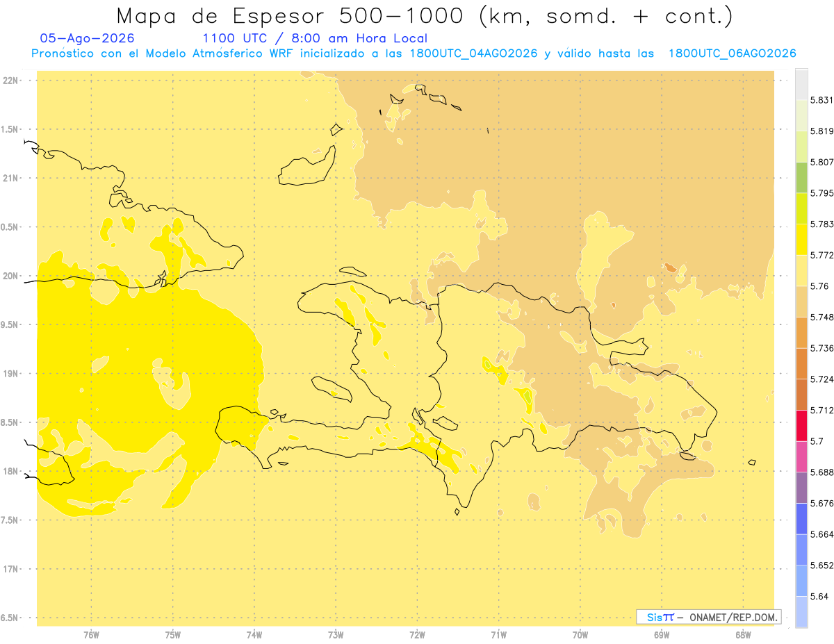Click the colorbar value "5.688"
Viewport: 834px width, 644px height.
point(821,472)
